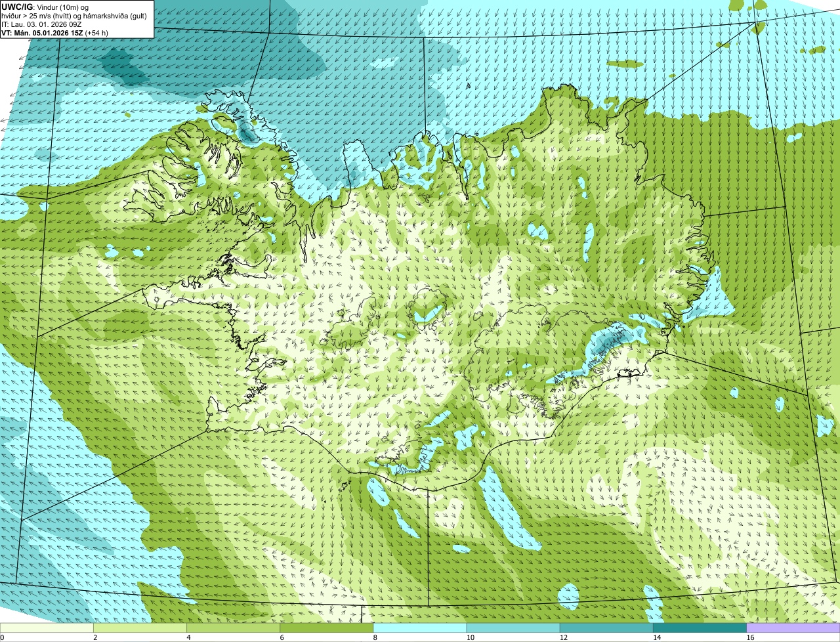The width and height of the screenshot is (840, 642).
Task: Click the '14' scale label
Action: [x=657, y=637]
